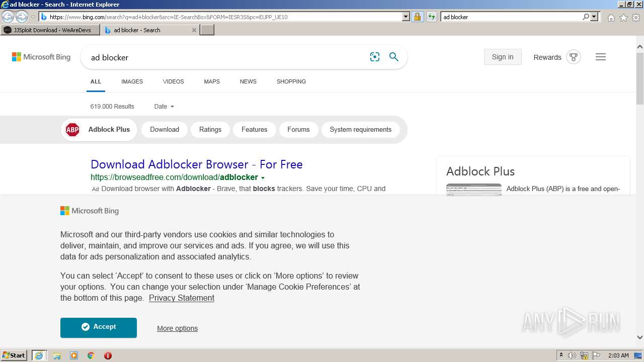Open the media player taskbar icon
The height and width of the screenshot is (362, 644).
74,355
